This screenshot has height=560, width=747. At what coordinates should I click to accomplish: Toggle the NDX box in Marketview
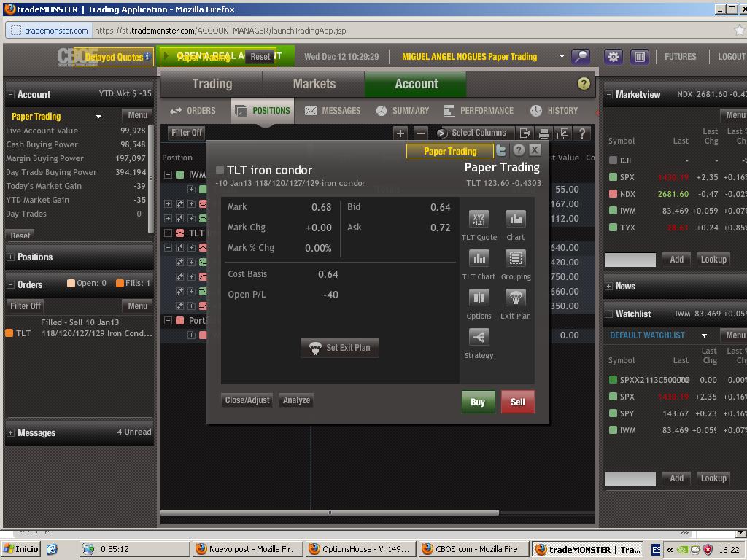tap(613, 194)
